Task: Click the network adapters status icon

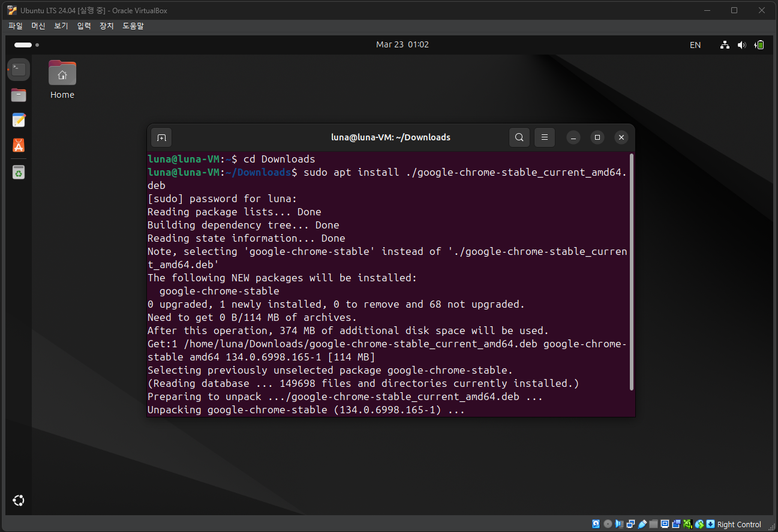Action: [x=631, y=524]
